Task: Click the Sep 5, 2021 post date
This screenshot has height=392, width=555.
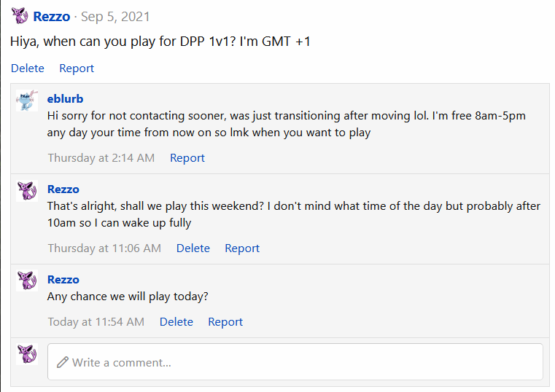Action: tap(115, 16)
